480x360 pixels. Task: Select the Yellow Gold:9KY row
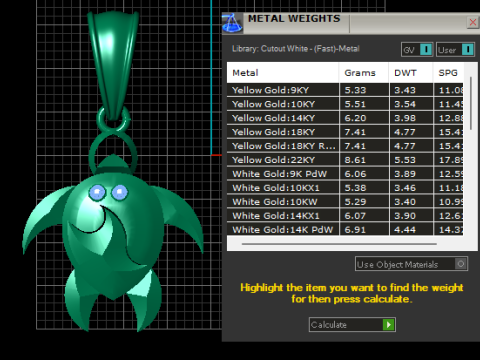click(x=345, y=90)
